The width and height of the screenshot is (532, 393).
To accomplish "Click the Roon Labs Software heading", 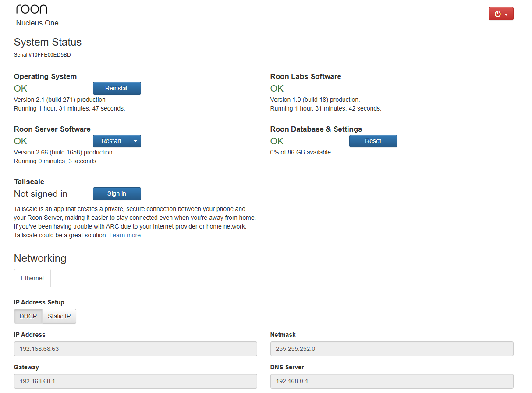I will (x=305, y=76).
